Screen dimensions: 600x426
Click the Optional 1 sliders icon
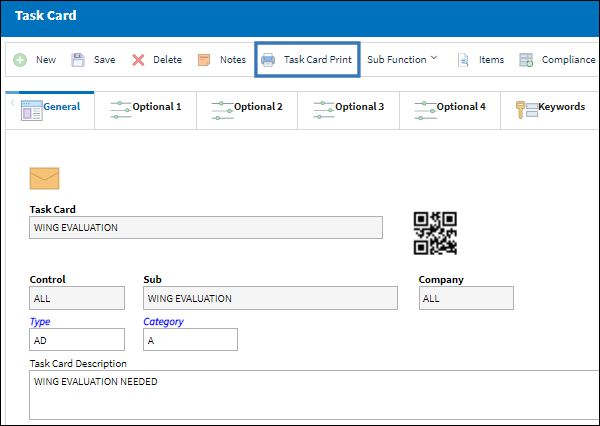click(121, 110)
